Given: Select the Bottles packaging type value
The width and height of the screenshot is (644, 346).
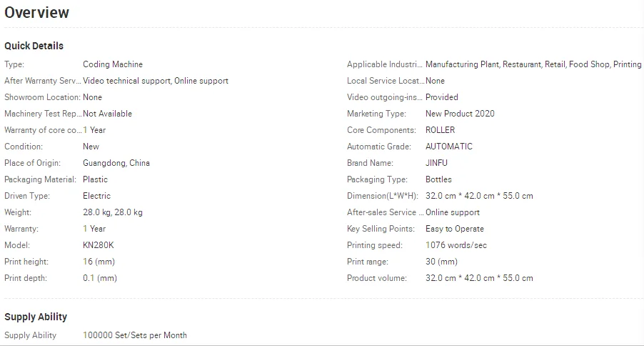Looking at the screenshot, I should coord(438,179).
